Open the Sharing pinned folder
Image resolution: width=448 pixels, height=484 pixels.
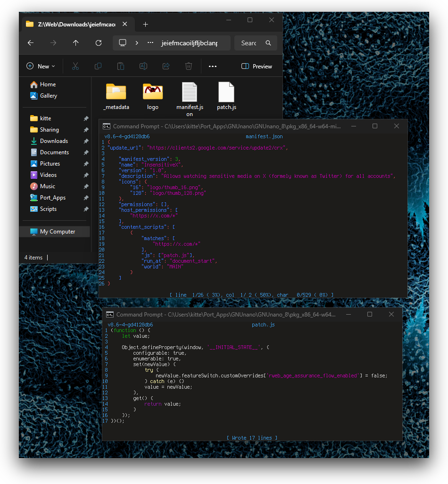pyautogui.click(x=44, y=130)
